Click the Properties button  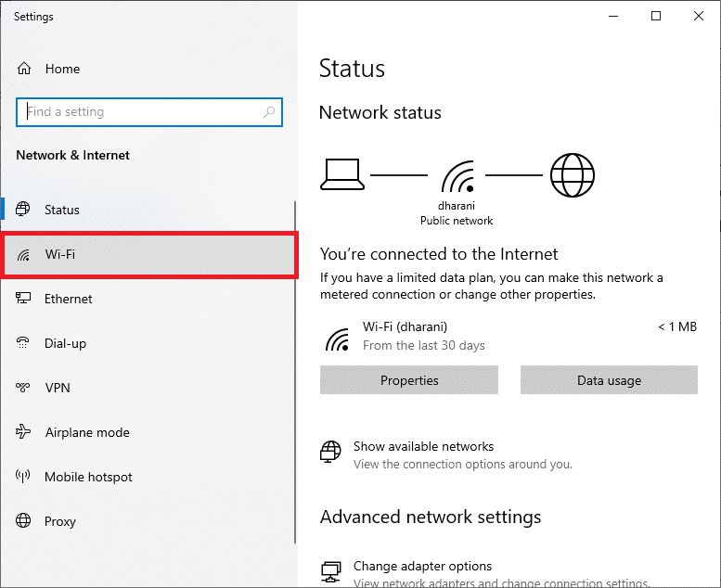pyautogui.click(x=409, y=379)
